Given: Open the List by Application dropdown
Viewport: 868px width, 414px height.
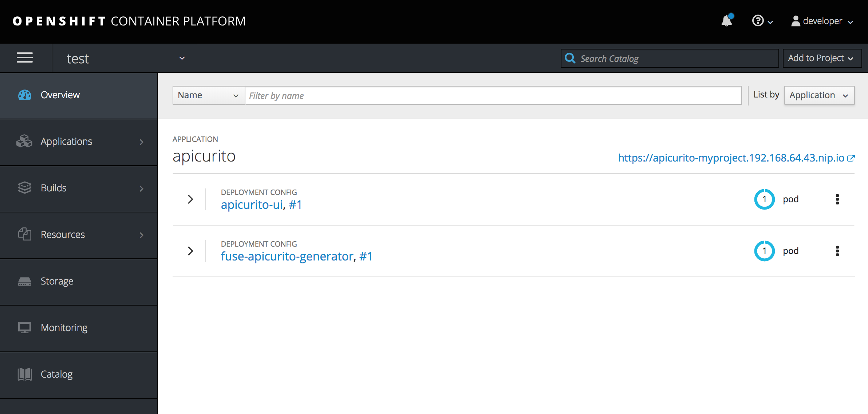Looking at the screenshot, I should pos(819,95).
